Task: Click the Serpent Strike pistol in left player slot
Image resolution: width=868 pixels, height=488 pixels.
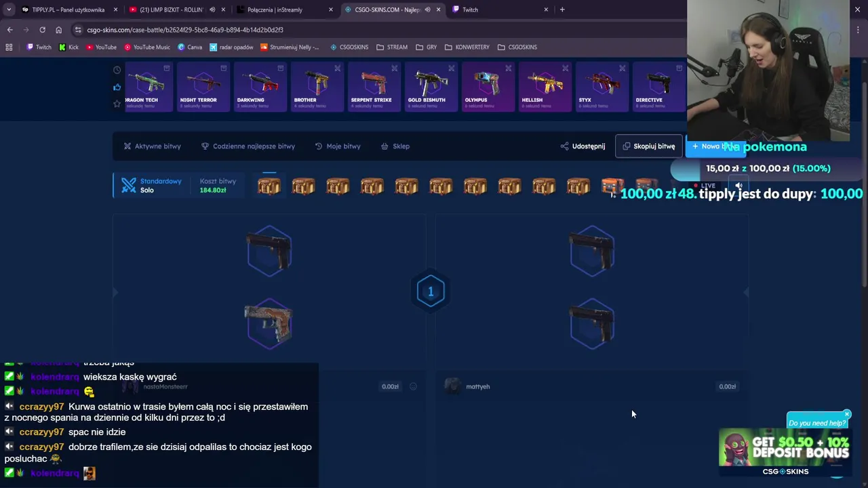Action: click(x=269, y=323)
